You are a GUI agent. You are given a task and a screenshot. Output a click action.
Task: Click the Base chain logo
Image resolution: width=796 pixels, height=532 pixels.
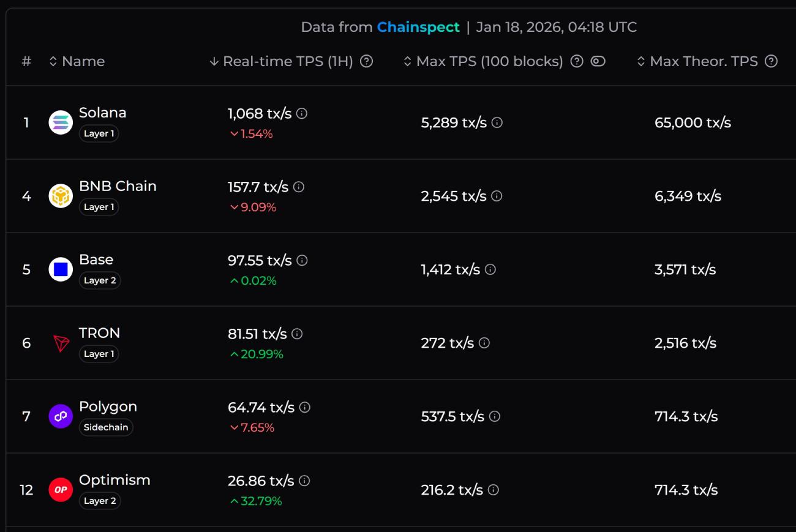[60, 269]
